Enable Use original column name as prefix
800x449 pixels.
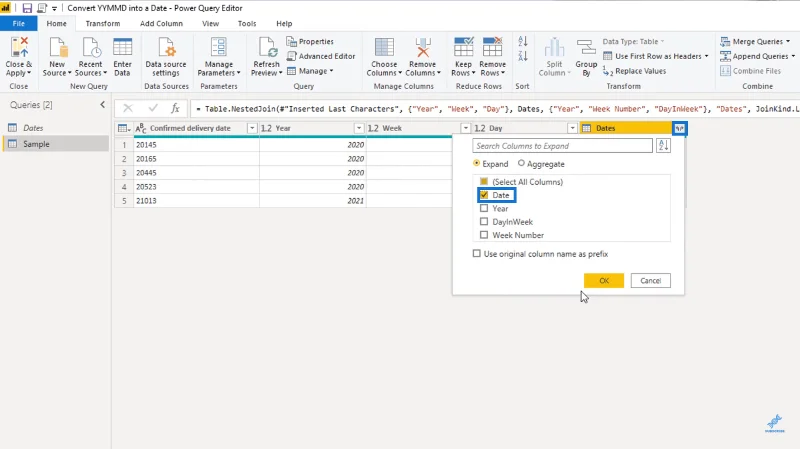pos(477,254)
